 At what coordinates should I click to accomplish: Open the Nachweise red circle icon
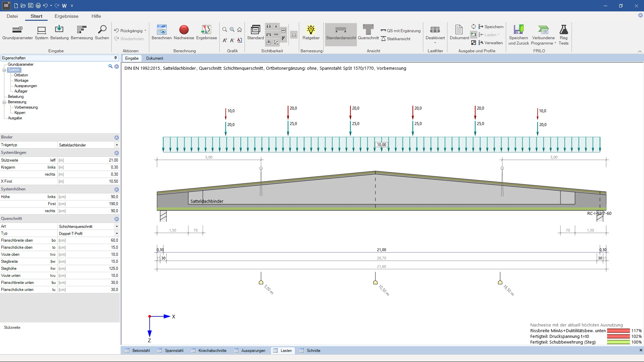click(184, 30)
